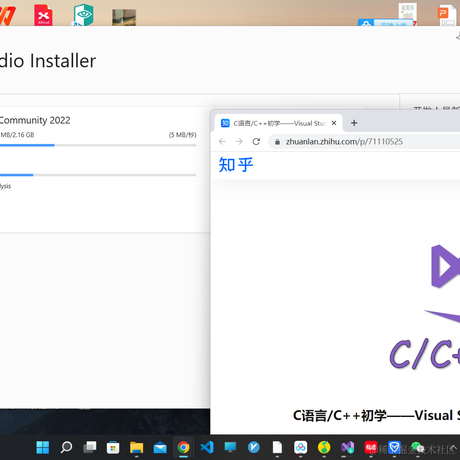Click the download progress bar in Installer
Viewport: 460px width, 460px height.
98,145
